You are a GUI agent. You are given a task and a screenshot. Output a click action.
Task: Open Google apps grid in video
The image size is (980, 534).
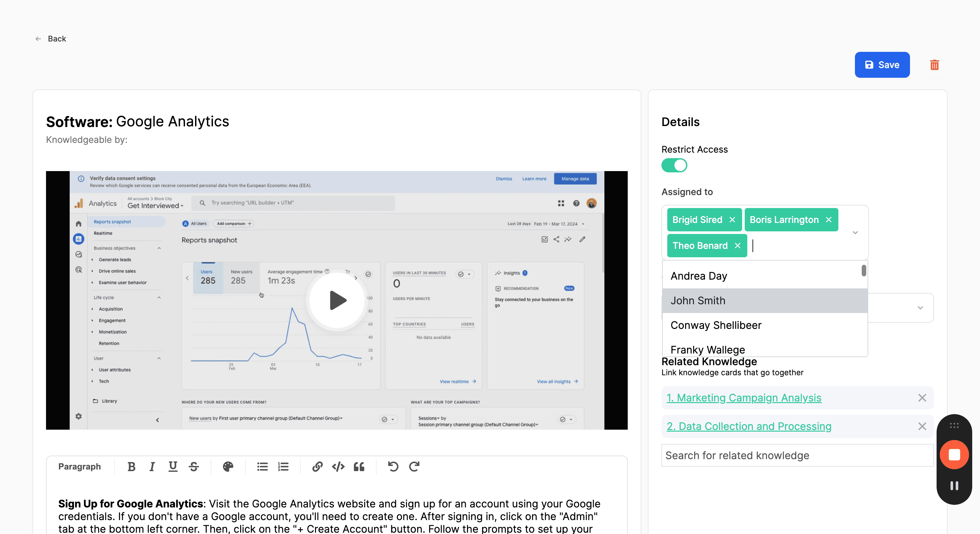click(561, 203)
